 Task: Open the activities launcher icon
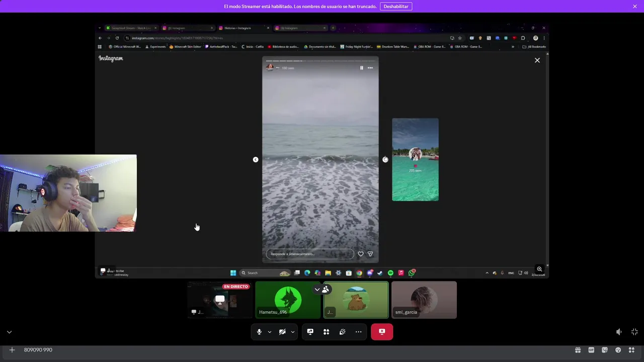pos(327,332)
